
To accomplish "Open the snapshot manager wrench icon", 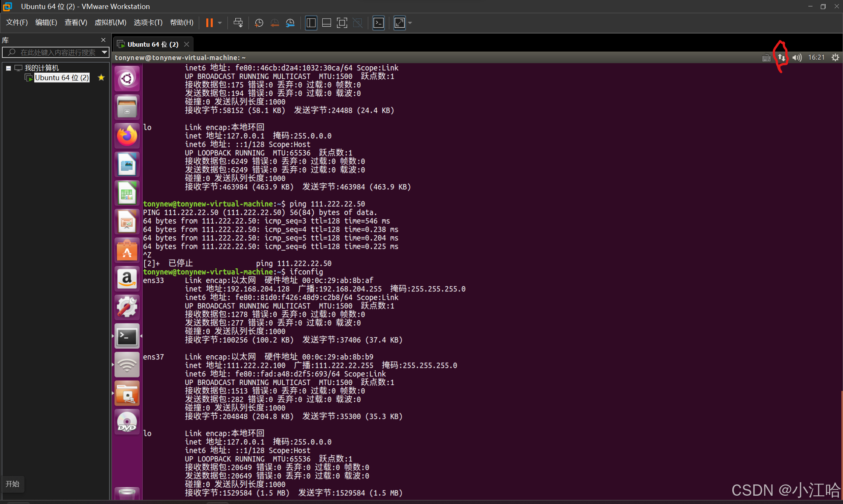I will point(290,23).
